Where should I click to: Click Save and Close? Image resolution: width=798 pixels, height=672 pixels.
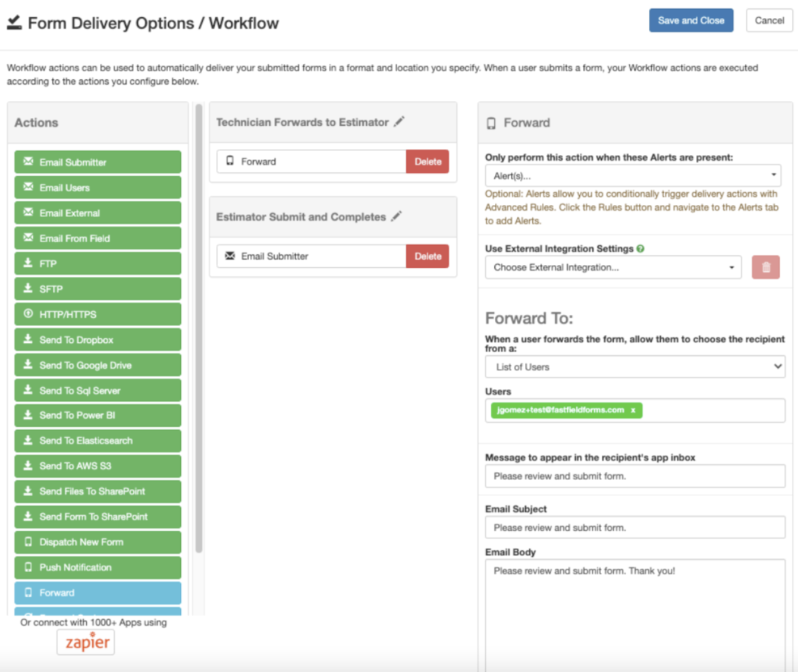(x=691, y=20)
